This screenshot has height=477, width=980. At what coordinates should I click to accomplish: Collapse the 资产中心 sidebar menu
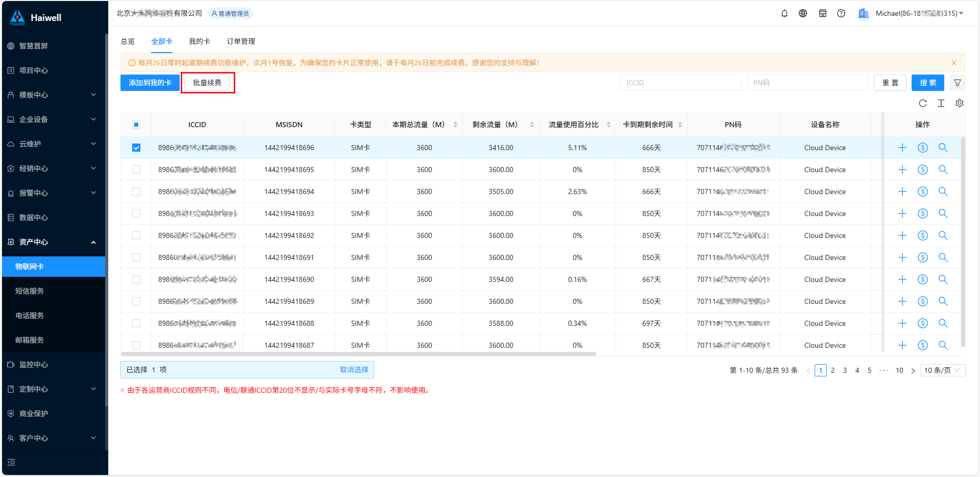(54, 242)
